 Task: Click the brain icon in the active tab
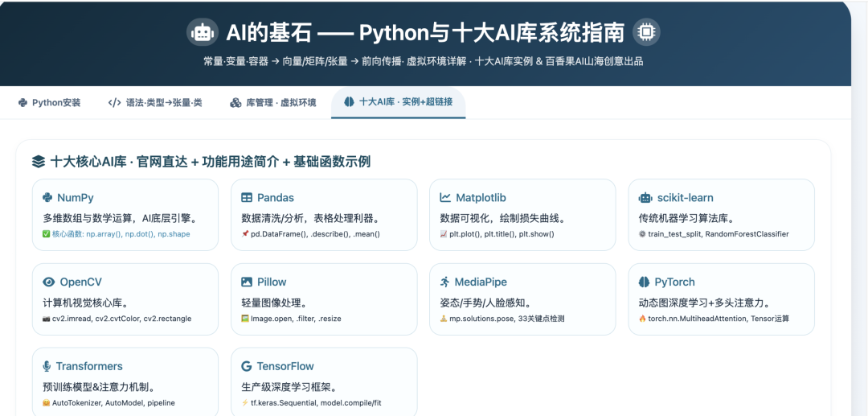[x=349, y=102]
